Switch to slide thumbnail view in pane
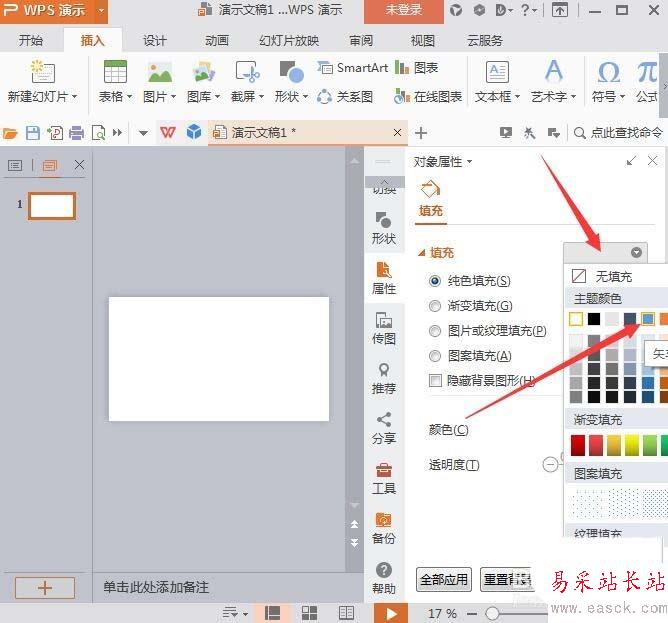Image resolution: width=668 pixels, height=623 pixels. [x=50, y=165]
